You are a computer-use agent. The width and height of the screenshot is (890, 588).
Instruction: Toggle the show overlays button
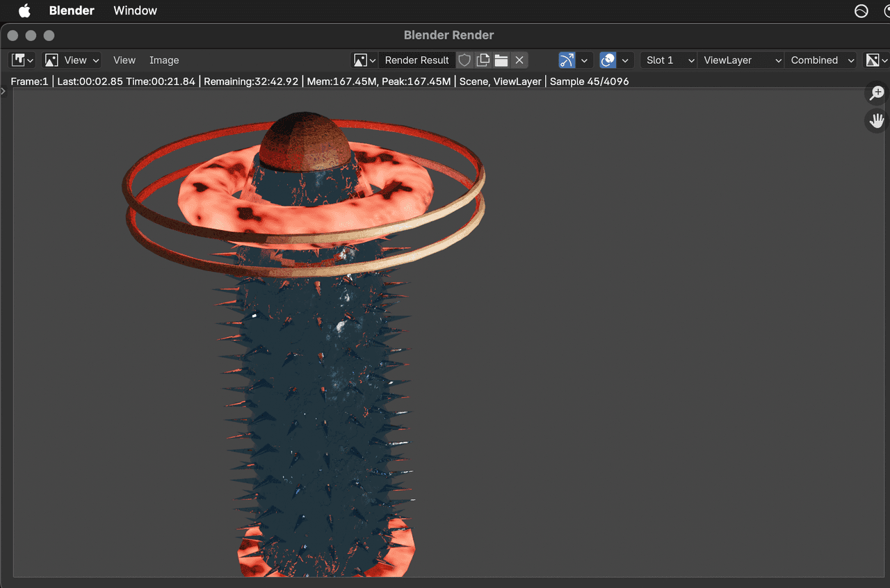[x=608, y=60]
